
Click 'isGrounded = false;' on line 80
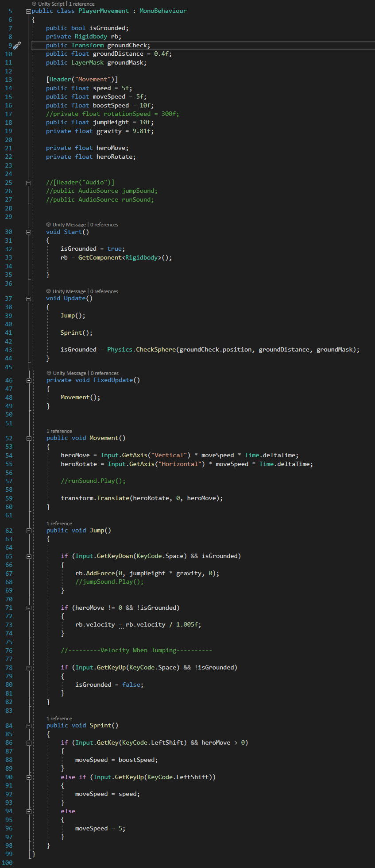click(109, 684)
